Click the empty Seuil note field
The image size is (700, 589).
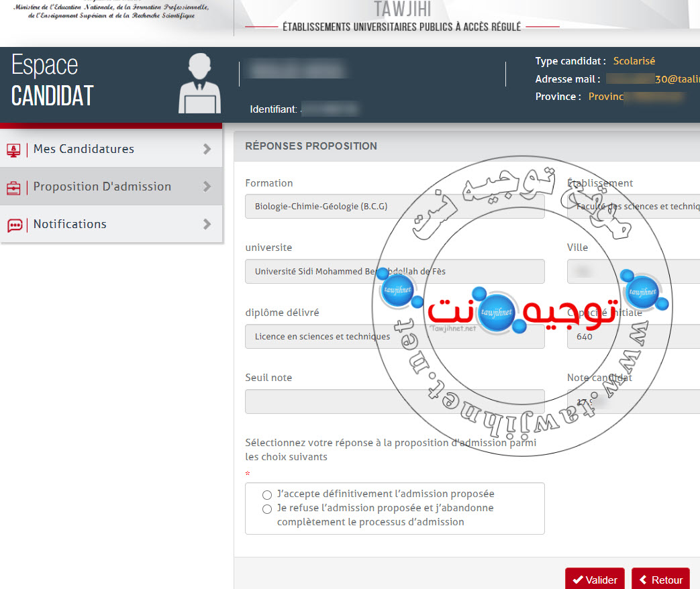click(x=395, y=401)
